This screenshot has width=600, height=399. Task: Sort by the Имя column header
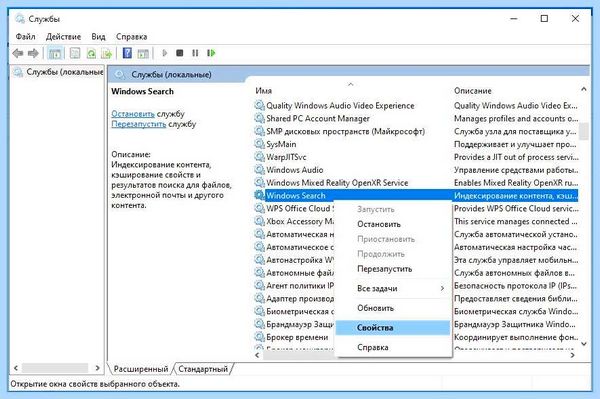tap(264, 91)
